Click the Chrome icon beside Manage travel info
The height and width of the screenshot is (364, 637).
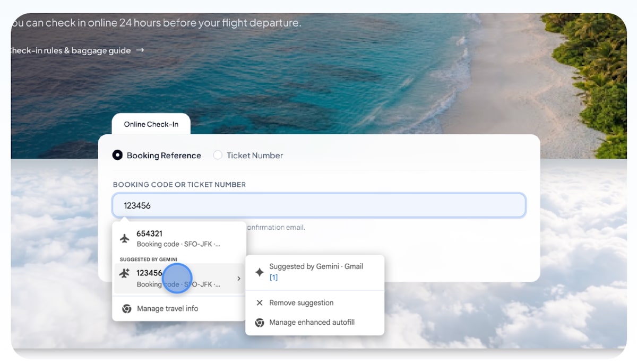pyautogui.click(x=127, y=308)
